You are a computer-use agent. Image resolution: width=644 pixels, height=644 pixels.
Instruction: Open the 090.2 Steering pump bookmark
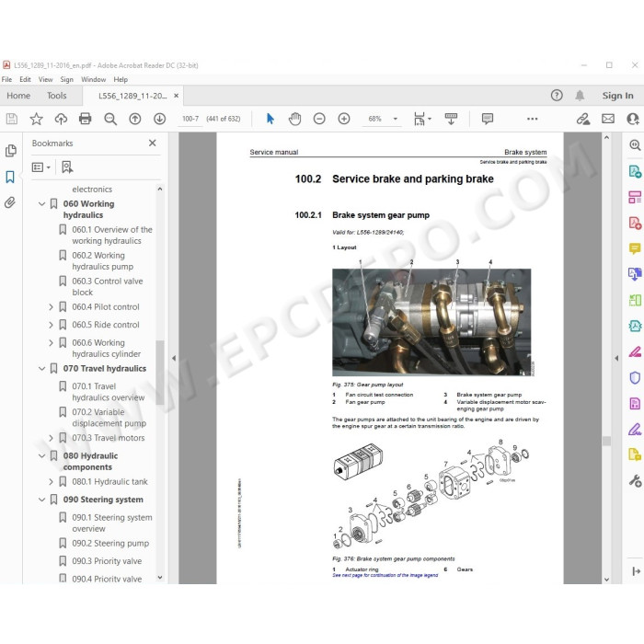click(110, 543)
